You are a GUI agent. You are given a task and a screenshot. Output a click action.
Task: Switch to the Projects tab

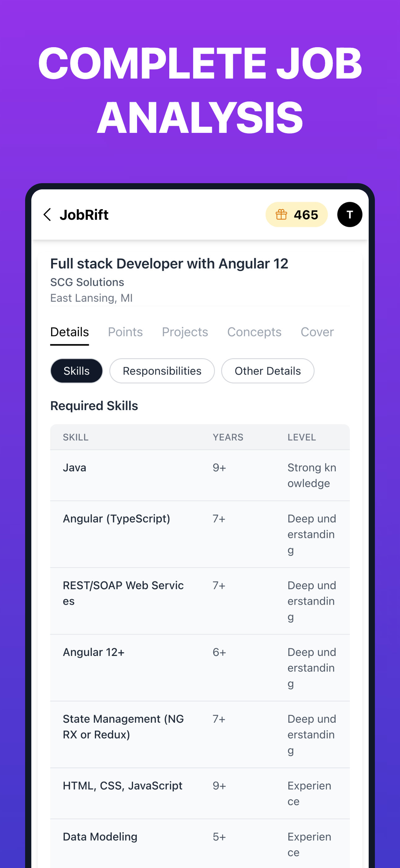click(185, 332)
